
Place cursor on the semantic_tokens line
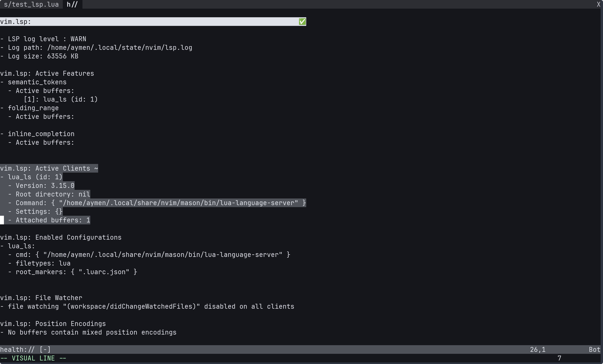pyautogui.click(x=37, y=82)
